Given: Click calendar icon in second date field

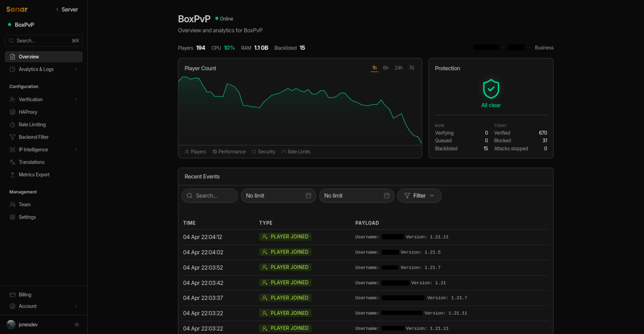Looking at the screenshot, I should [387, 196].
